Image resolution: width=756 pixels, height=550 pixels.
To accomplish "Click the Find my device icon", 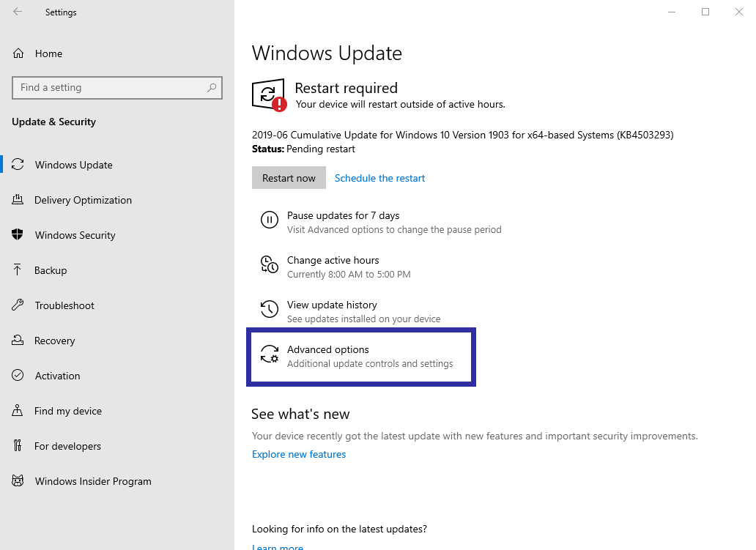I will point(18,411).
